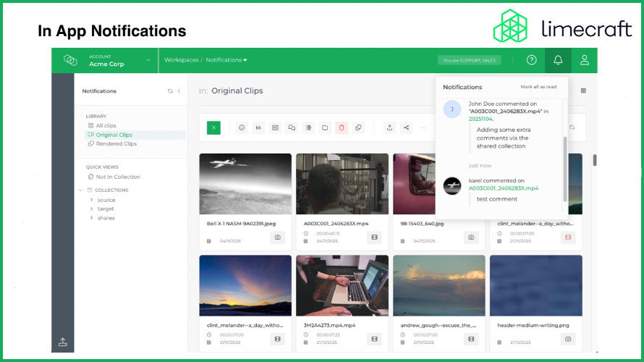Click the Limecraft logo in header
644x362 pixels.
(70, 60)
